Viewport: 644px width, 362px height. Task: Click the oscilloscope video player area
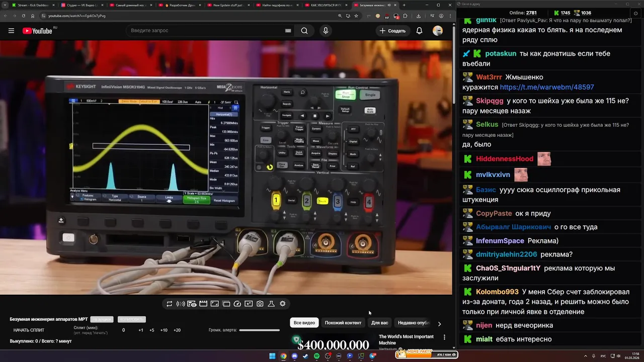(x=226, y=167)
